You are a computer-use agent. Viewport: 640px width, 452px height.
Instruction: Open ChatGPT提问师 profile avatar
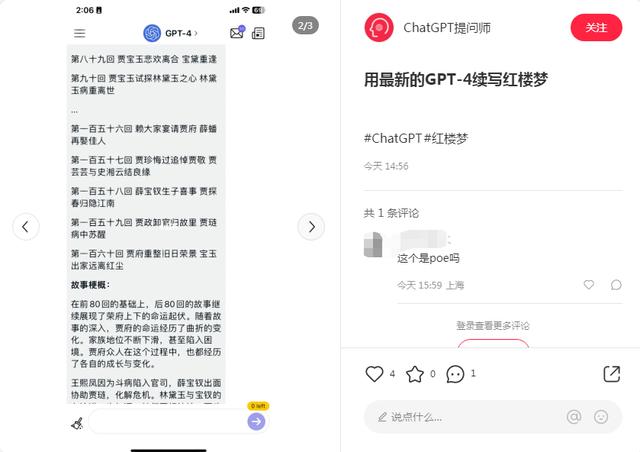[x=379, y=27]
